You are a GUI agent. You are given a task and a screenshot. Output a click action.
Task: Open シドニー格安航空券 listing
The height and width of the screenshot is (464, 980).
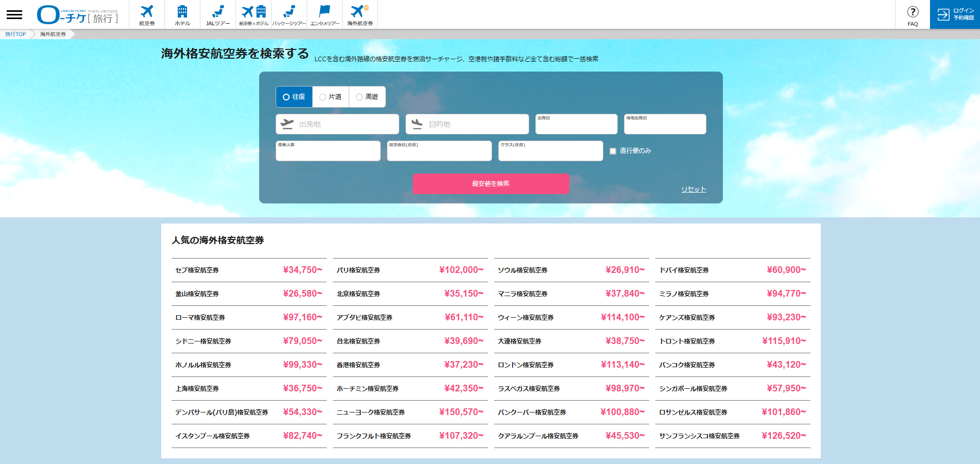pyautogui.click(x=249, y=341)
